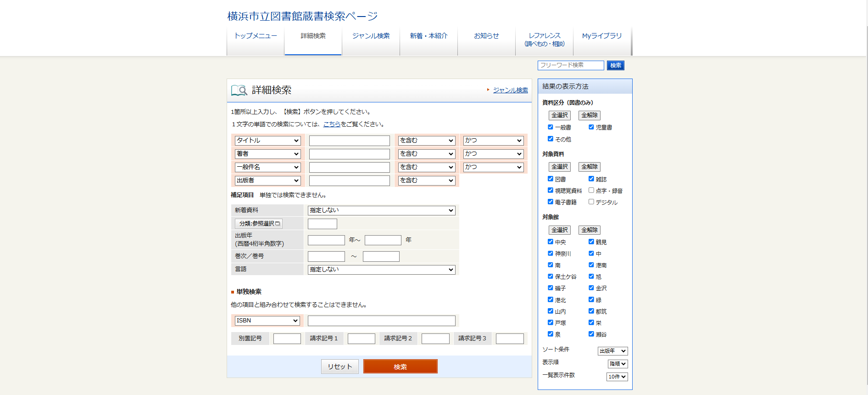Uncheck the 図書 checkbox
Screen dimensions: 868x395
(551, 179)
